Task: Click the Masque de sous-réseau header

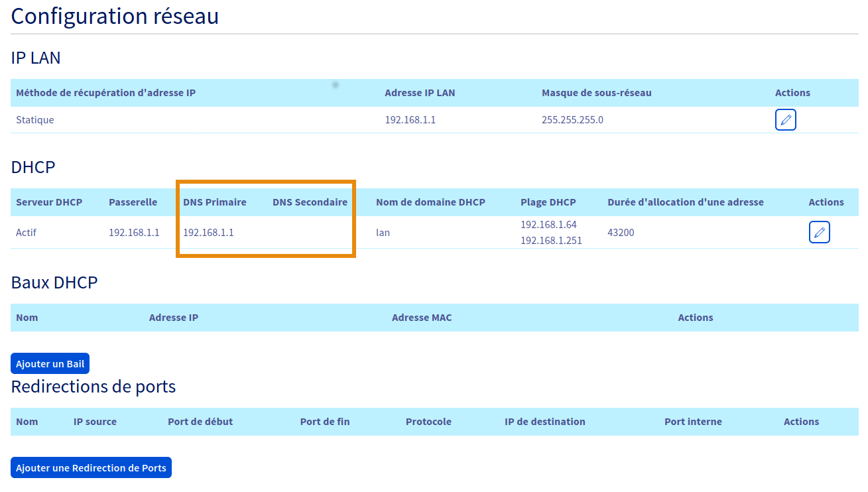Action: click(x=596, y=93)
